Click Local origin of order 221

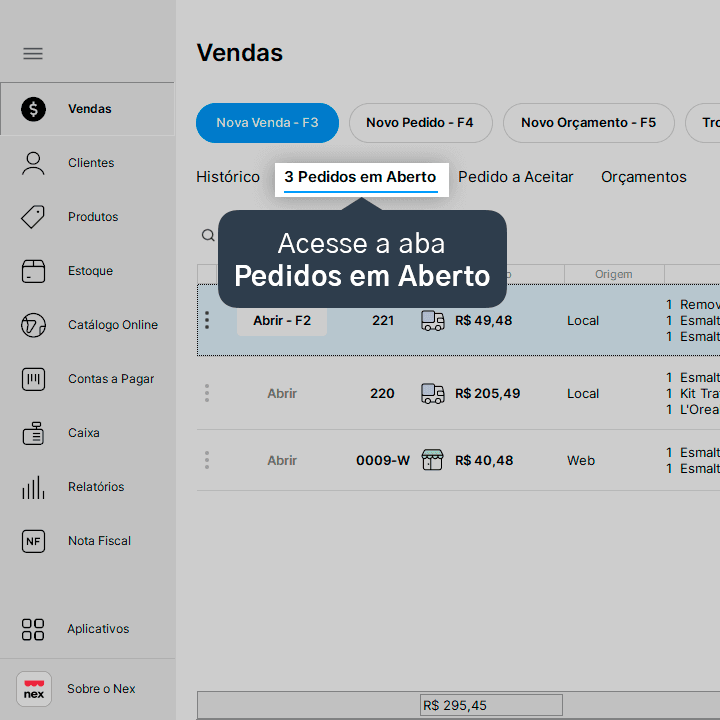pyautogui.click(x=583, y=321)
